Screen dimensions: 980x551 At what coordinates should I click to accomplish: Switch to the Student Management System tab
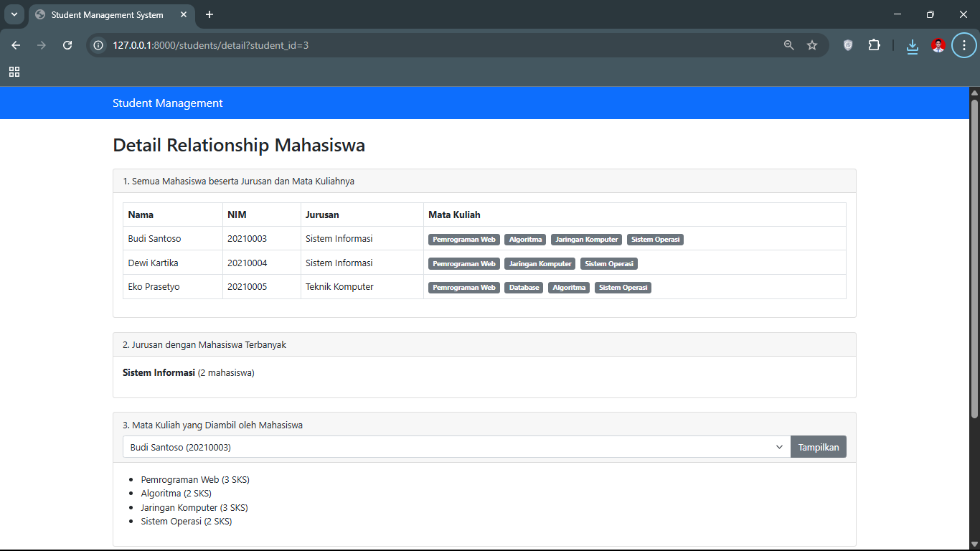pyautogui.click(x=108, y=15)
